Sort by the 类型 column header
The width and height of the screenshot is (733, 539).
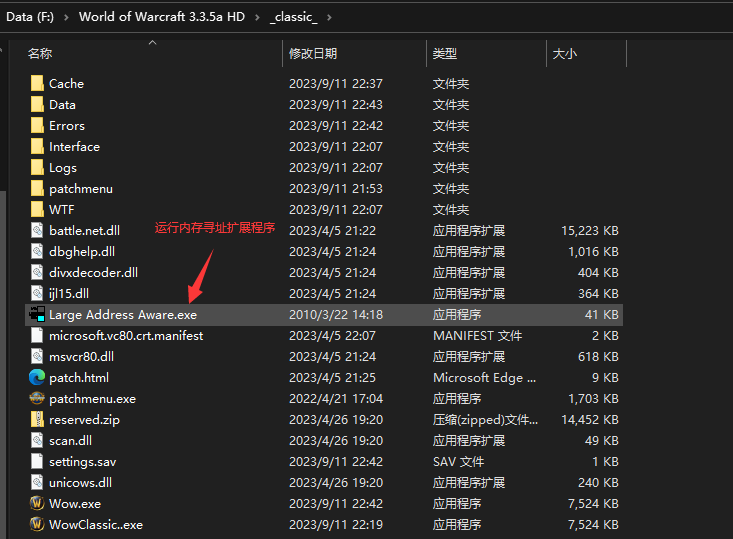tap(445, 54)
